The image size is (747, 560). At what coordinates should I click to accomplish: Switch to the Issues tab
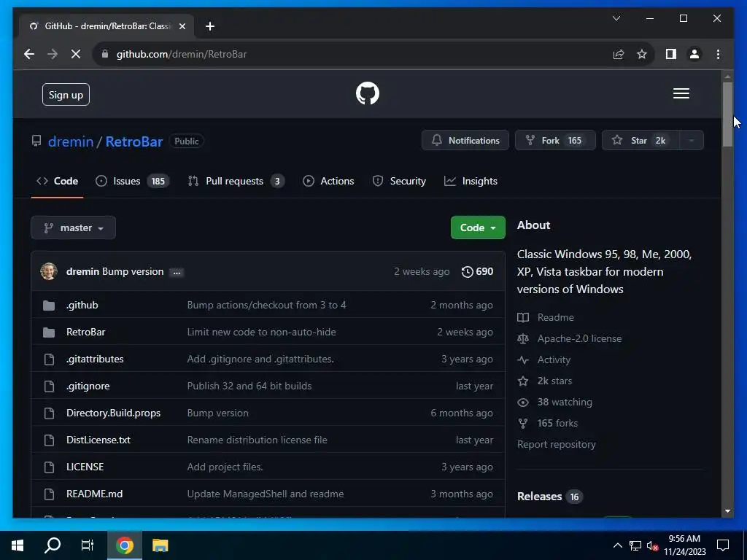(x=132, y=182)
